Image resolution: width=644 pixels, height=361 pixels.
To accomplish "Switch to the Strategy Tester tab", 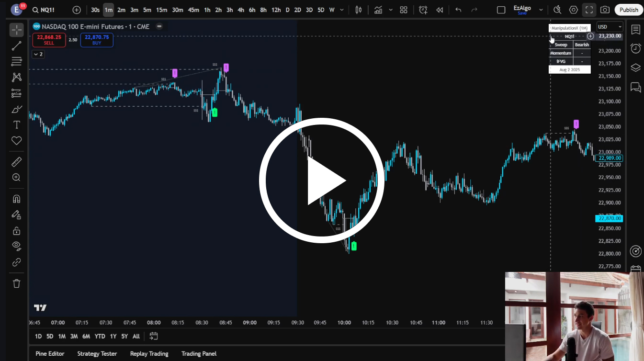I will coord(97,353).
